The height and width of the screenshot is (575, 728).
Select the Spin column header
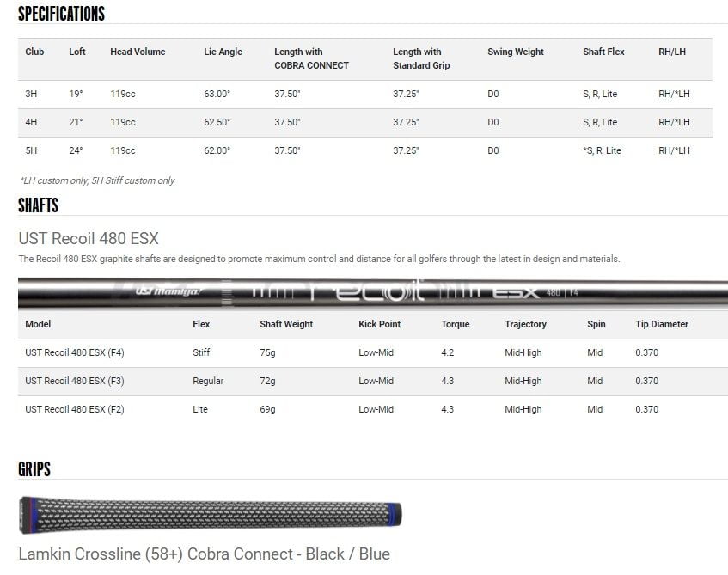tap(596, 324)
